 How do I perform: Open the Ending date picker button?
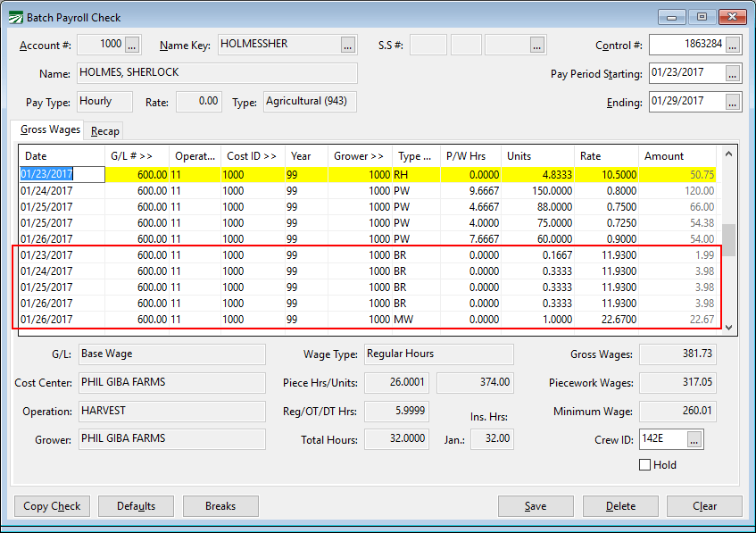(x=733, y=102)
